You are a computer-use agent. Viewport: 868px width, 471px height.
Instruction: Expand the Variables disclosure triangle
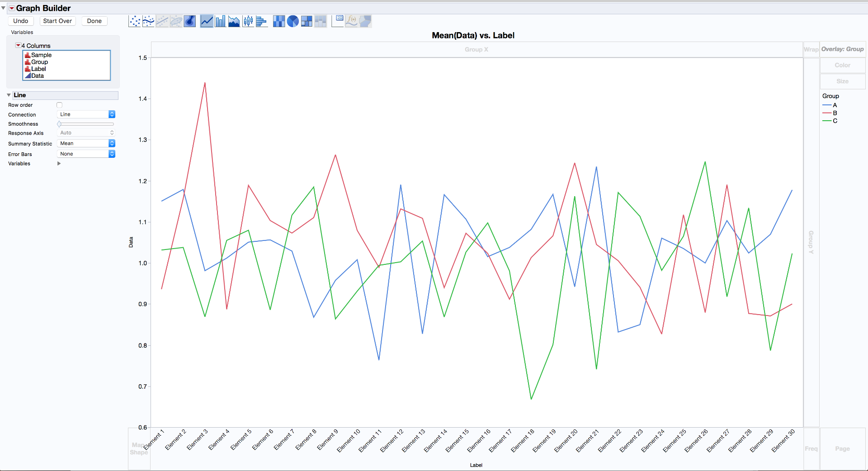point(59,164)
